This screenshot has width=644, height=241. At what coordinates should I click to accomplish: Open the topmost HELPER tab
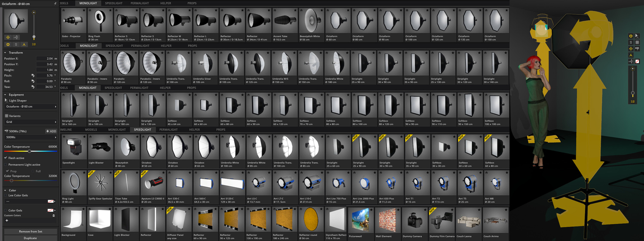pyautogui.click(x=165, y=3)
